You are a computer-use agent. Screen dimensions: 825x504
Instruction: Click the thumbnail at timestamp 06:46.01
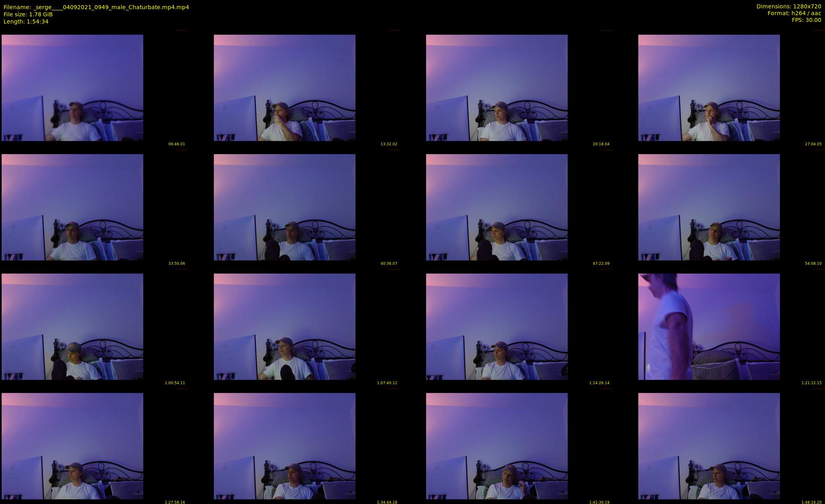[x=72, y=88]
